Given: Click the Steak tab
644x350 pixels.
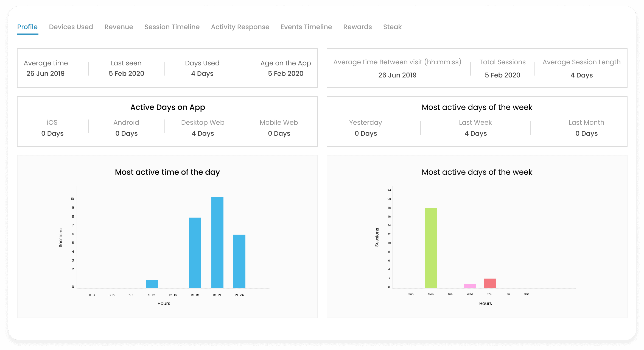Looking at the screenshot, I should click(392, 27).
